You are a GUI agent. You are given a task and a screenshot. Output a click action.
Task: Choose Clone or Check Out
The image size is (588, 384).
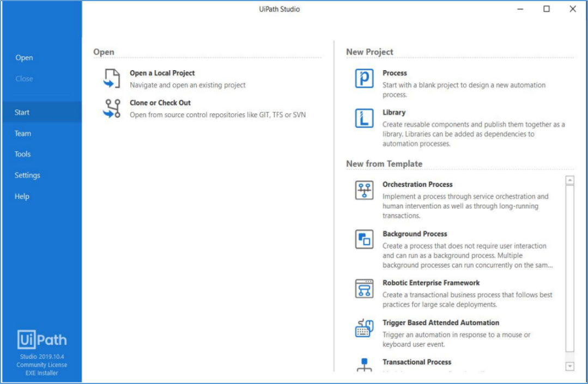(160, 102)
